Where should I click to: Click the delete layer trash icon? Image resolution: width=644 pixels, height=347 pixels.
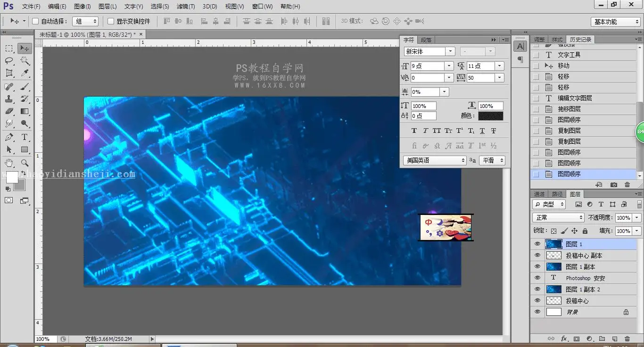(x=627, y=339)
